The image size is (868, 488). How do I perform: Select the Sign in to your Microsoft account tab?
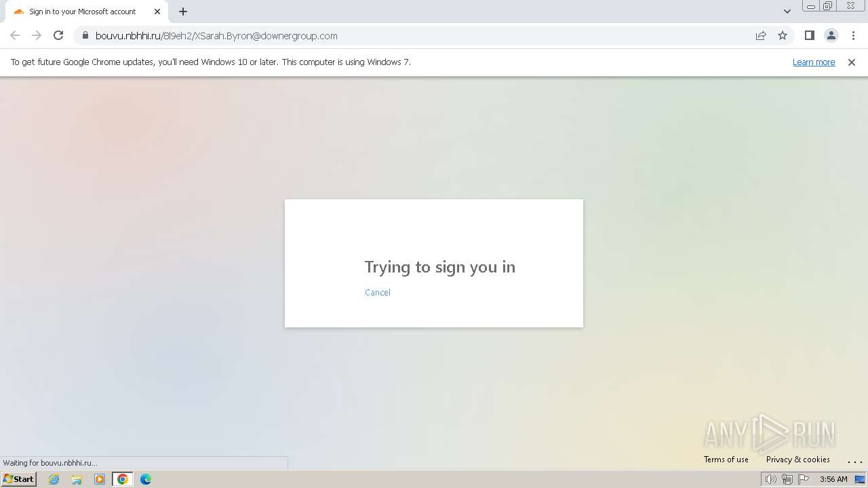point(87,12)
